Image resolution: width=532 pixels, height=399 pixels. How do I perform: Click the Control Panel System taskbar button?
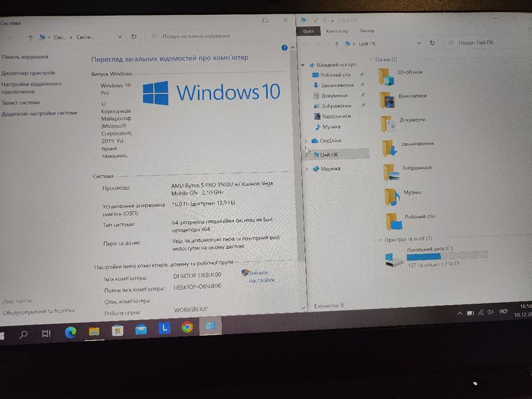(x=210, y=325)
